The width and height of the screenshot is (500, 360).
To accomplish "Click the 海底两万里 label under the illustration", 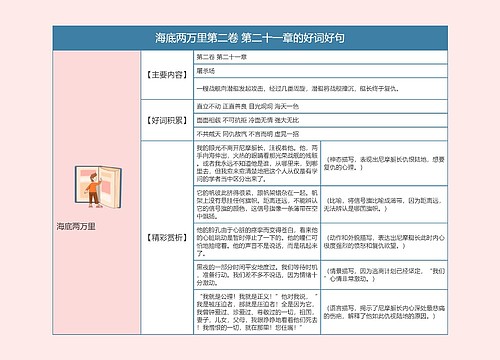I will [76, 227].
